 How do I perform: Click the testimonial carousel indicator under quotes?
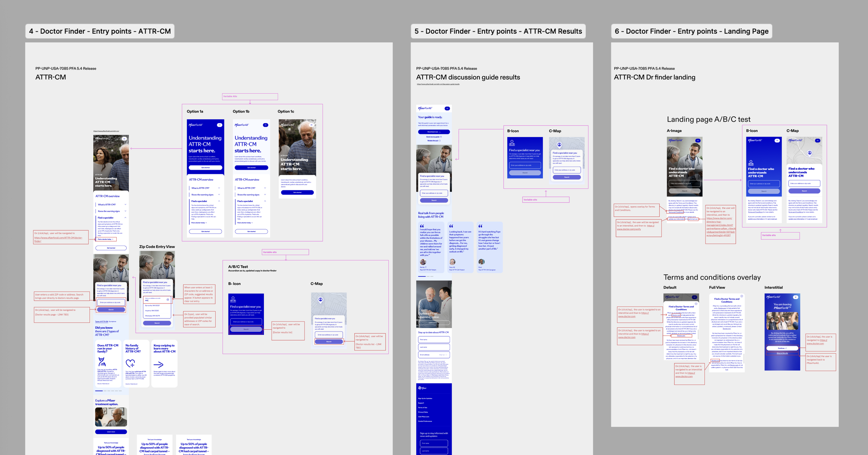click(426, 276)
